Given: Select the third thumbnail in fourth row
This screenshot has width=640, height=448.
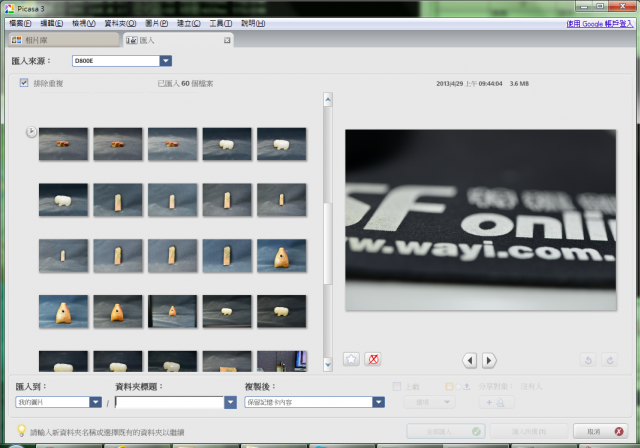Looking at the screenshot, I should click(x=172, y=311).
